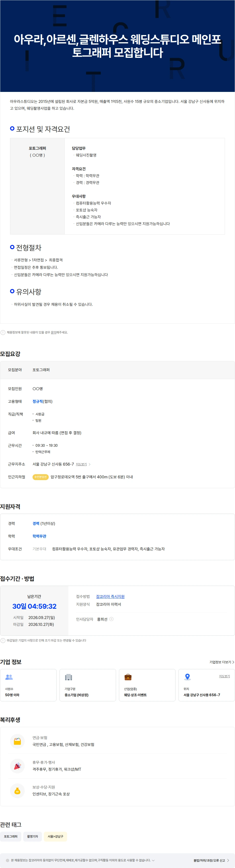The width and height of the screenshot is (235, 868).
Task: Expand the copyright notice at 본 채용정보는 잡코리아의
Action: point(153,860)
